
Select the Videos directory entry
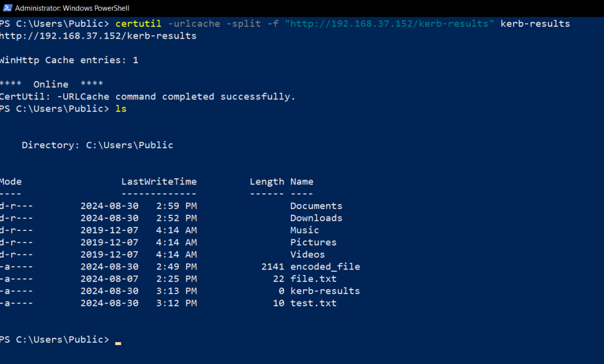307,254
